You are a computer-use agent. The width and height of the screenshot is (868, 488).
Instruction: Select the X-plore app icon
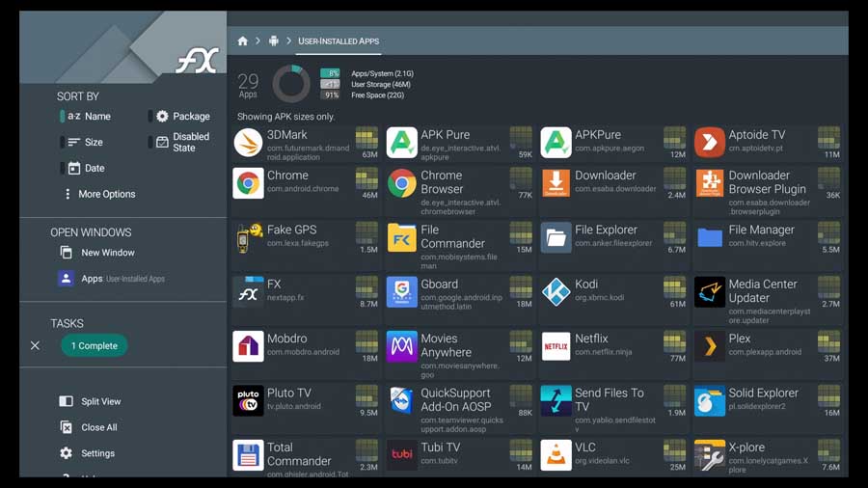click(710, 455)
